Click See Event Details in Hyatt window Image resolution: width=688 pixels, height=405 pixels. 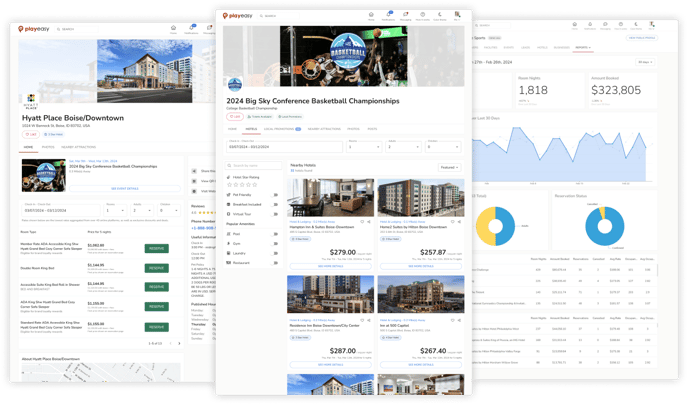(125, 189)
